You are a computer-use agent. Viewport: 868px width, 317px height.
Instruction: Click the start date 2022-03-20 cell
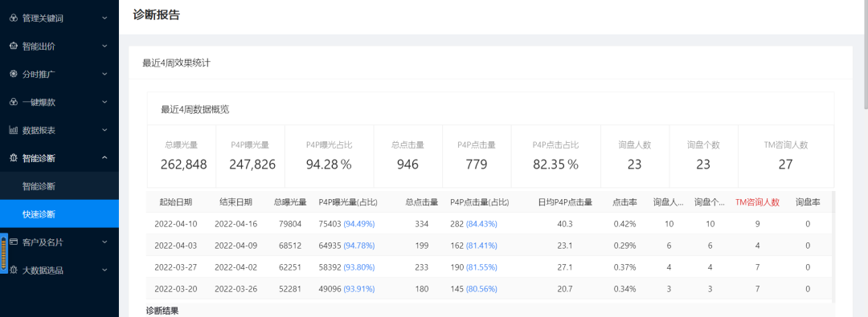coord(176,289)
